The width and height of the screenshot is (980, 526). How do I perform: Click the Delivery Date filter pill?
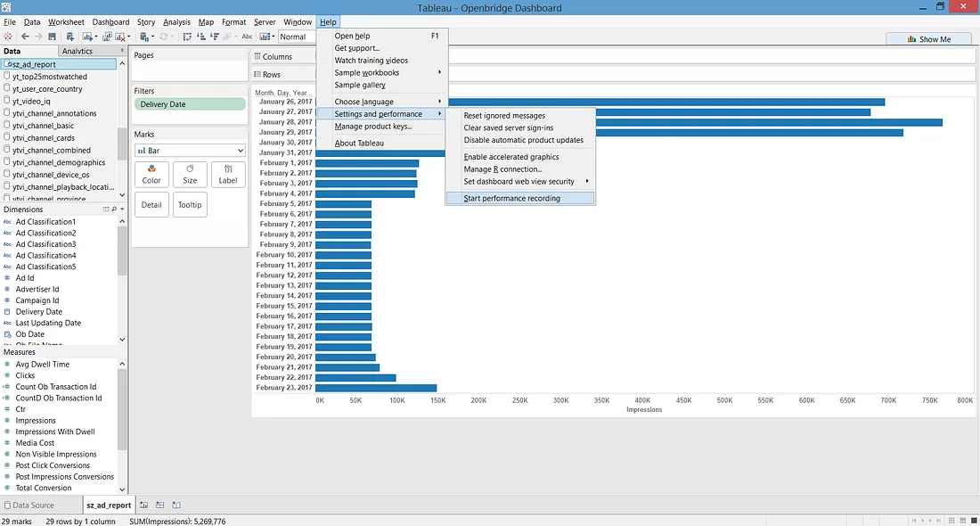tap(190, 104)
